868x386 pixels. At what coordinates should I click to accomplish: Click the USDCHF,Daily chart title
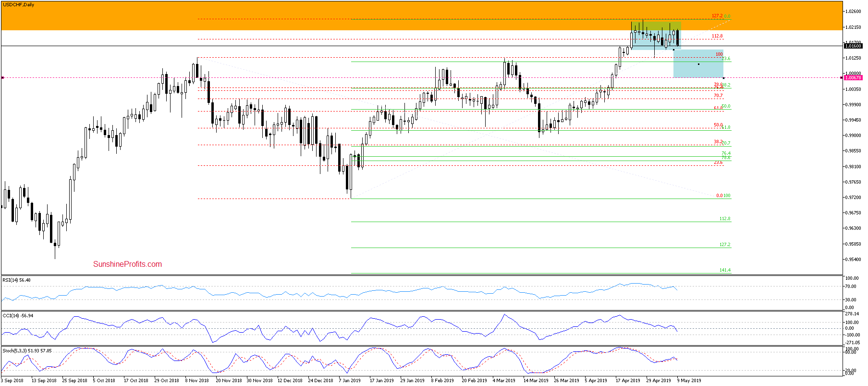19,5
